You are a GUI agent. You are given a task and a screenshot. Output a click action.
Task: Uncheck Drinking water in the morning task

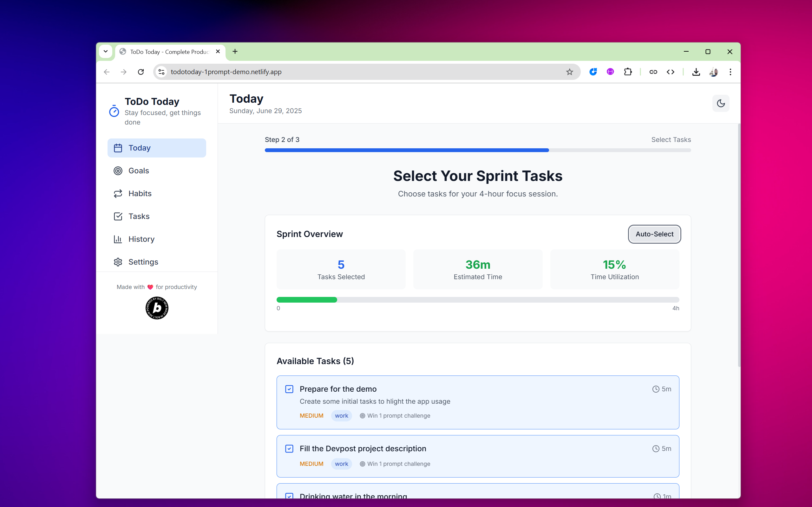pyautogui.click(x=289, y=496)
